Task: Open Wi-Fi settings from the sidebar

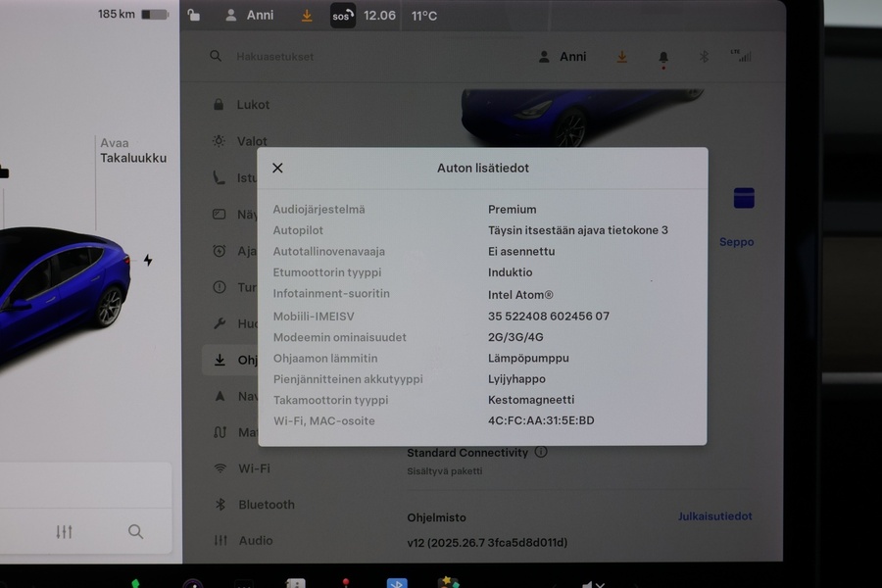Action: tap(218, 468)
